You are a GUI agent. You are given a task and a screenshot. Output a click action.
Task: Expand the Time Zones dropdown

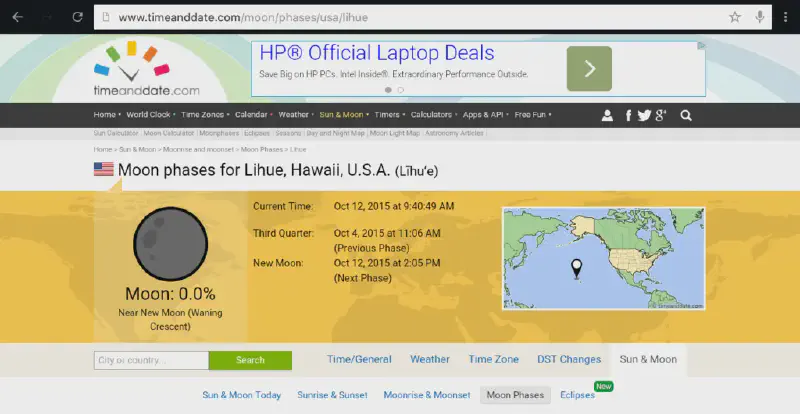204,115
